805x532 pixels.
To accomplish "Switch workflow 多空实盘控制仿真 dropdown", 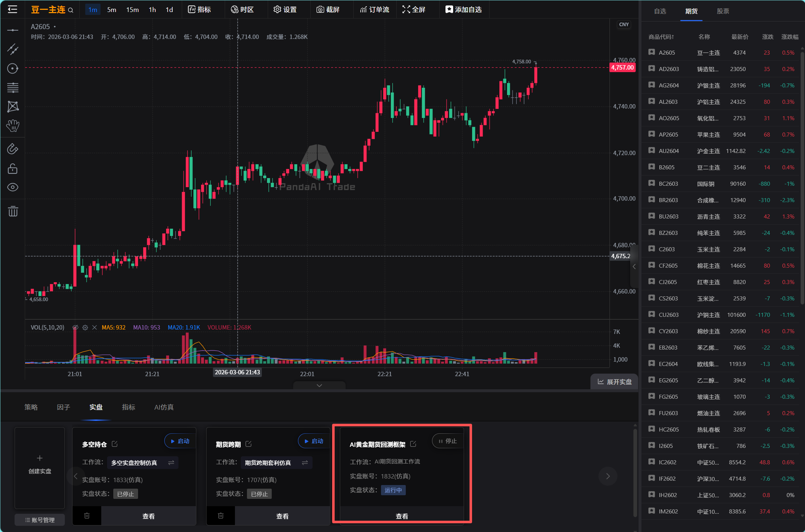I will [143, 462].
